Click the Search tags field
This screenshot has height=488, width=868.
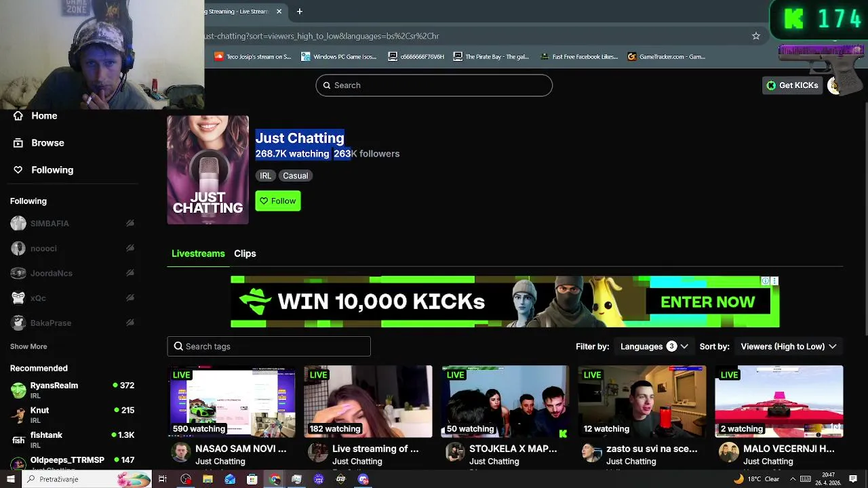point(269,346)
